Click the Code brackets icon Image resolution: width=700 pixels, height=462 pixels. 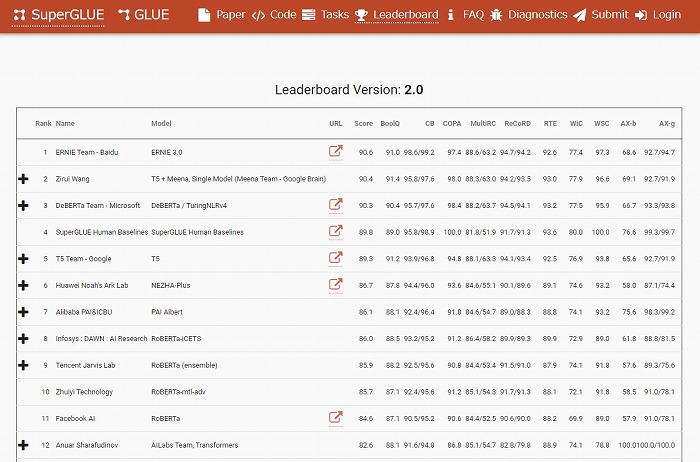258,16
